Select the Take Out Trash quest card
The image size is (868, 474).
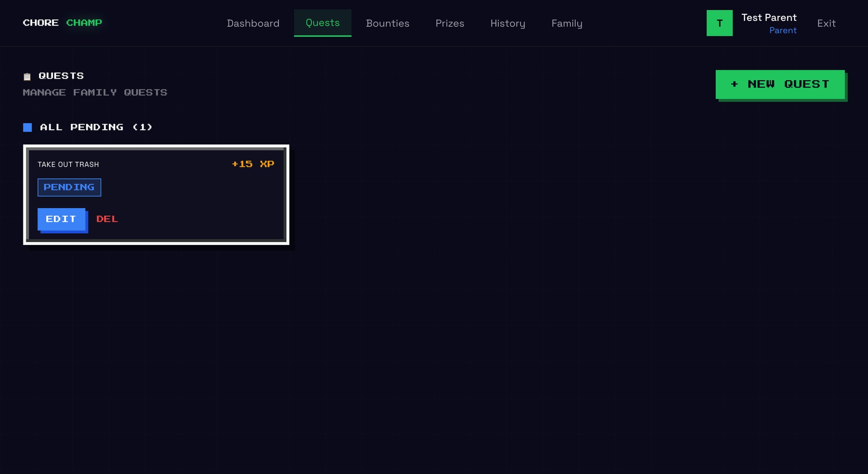coord(156,194)
